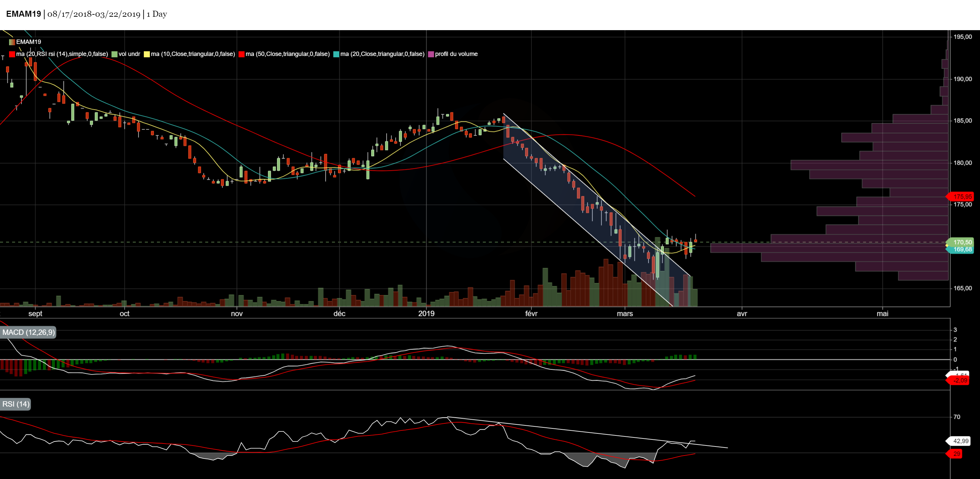The image size is (980, 479).
Task: Click the 'sept' time axis label
Action: pos(36,314)
